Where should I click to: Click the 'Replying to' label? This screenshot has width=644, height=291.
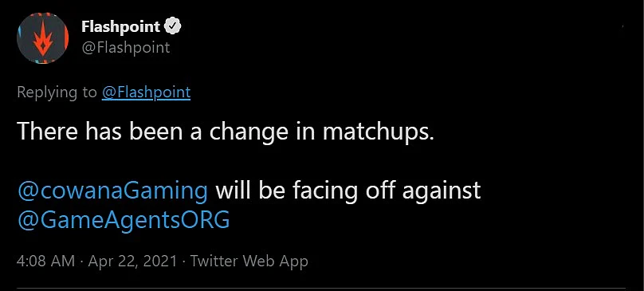pyautogui.click(x=57, y=92)
